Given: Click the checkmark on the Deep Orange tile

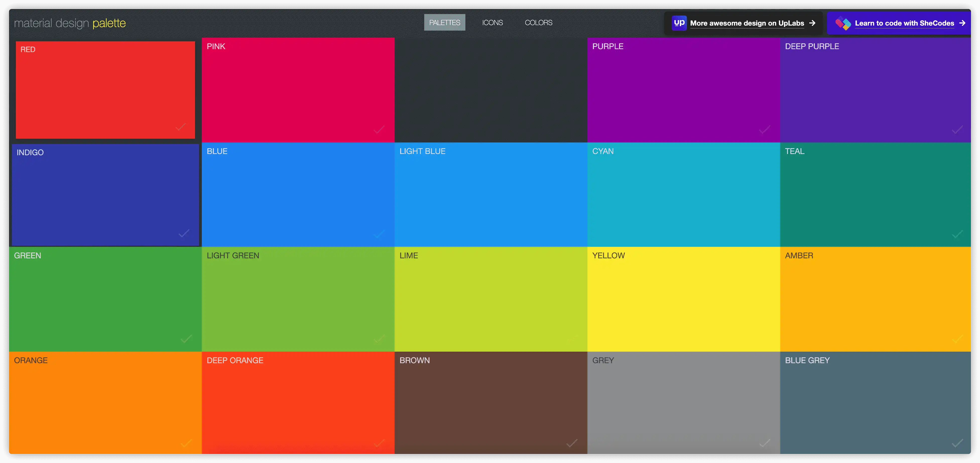Looking at the screenshot, I should [379, 443].
